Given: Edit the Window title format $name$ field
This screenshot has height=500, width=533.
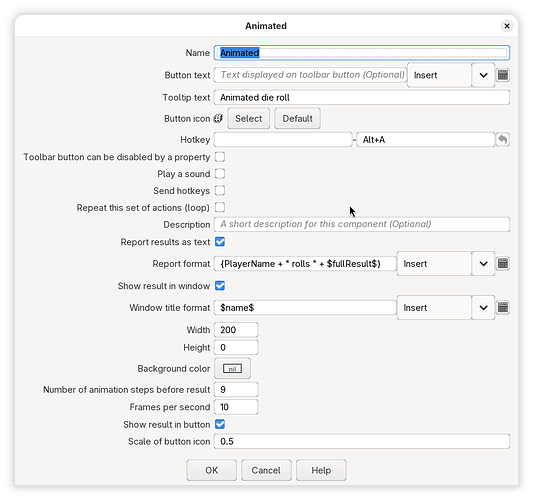Looking at the screenshot, I should [305, 308].
